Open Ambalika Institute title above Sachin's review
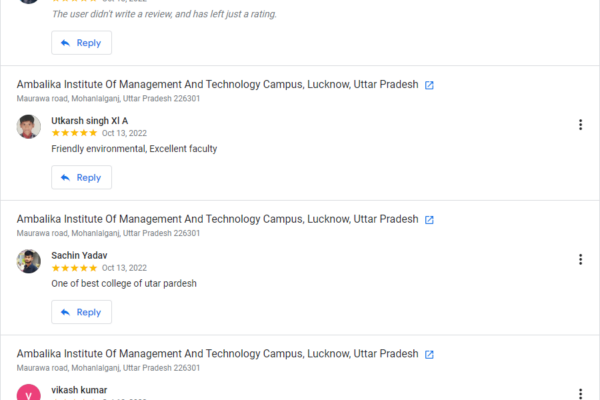Image resolution: width=600 pixels, height=400 pixels. (x=217, y=219)
